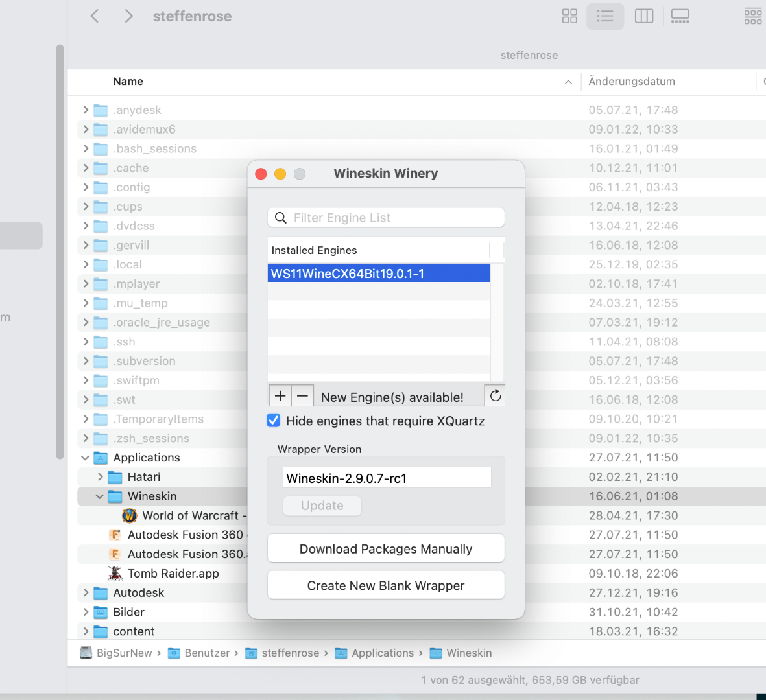
Task: Click Download Packages Manually
Action: [386, 549]
